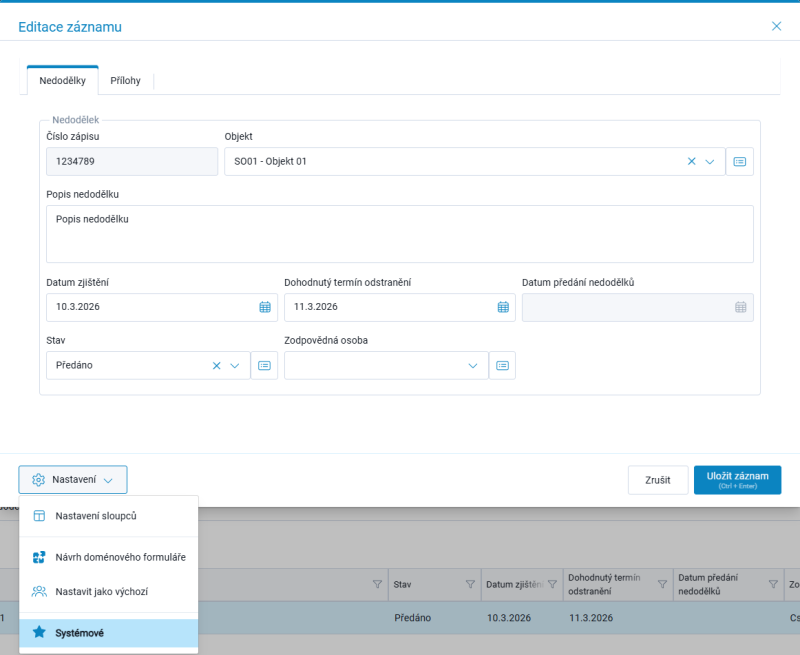Expand the Stav dropdown
The width and height of the screenshot is (800, 655).
point(235,366)
